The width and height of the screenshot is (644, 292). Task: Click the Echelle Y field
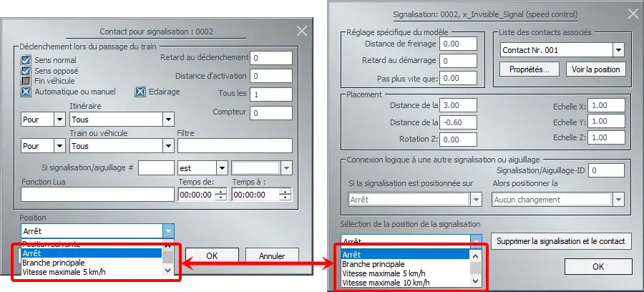tap(606, 122)
